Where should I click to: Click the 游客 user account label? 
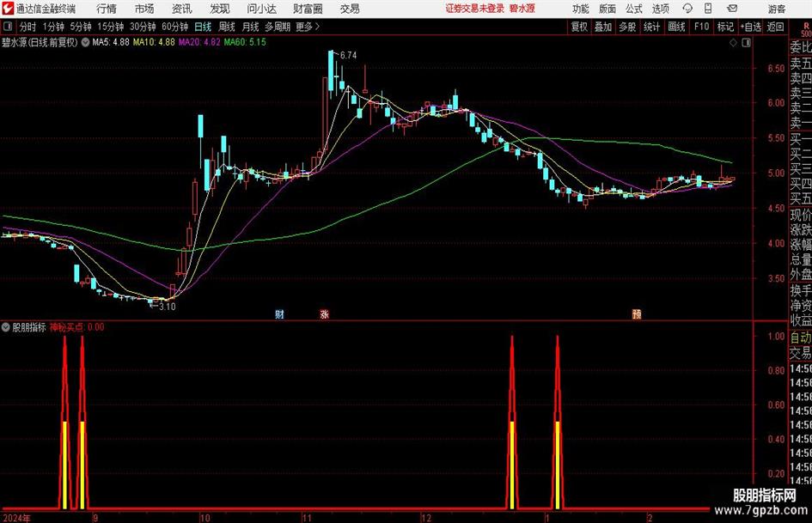coord(777,9)
